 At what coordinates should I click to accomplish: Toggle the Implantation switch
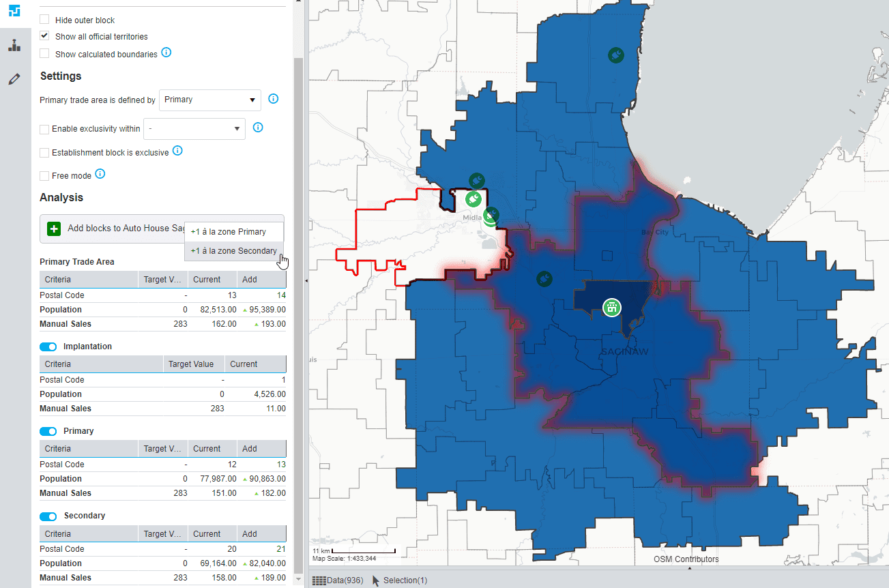(x=48, y=347)
